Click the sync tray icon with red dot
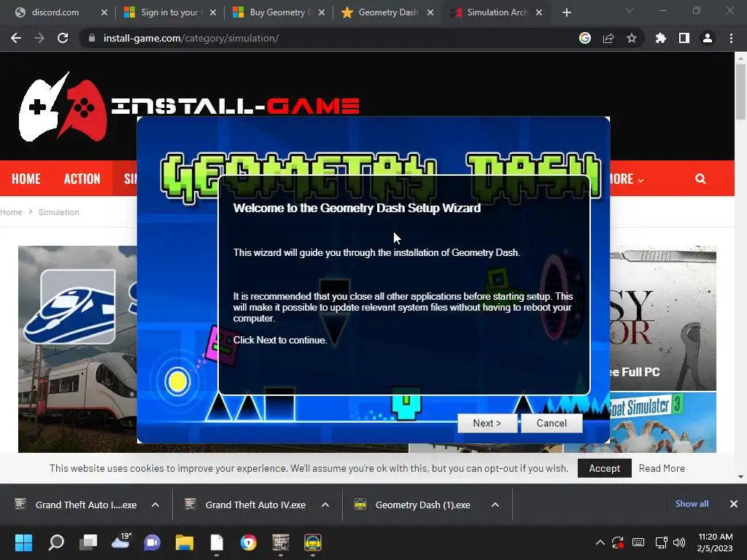Screen dimensions: 747x560 tap(618, 542)
